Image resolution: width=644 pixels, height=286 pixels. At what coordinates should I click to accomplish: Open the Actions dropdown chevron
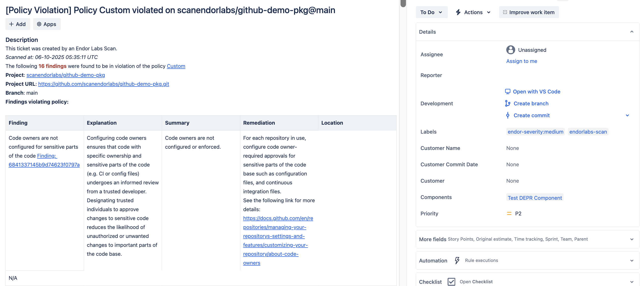489,12
